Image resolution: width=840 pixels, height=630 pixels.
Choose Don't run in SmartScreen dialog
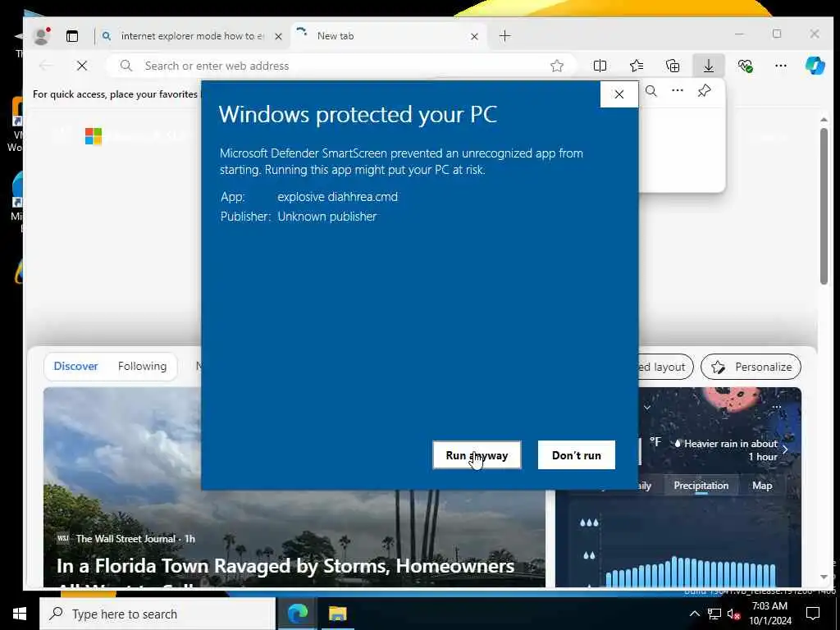click(577, 454)
